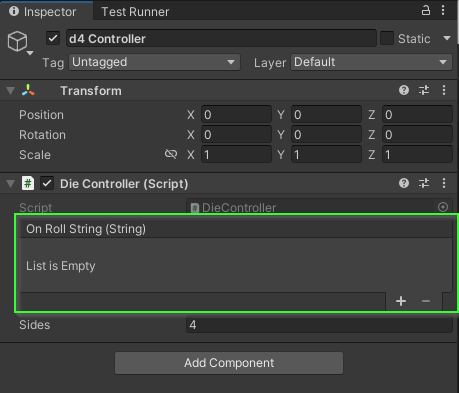459x393 pixels.
Task: Open the Inspector panel options menu
Action: (x=443, y=10)
